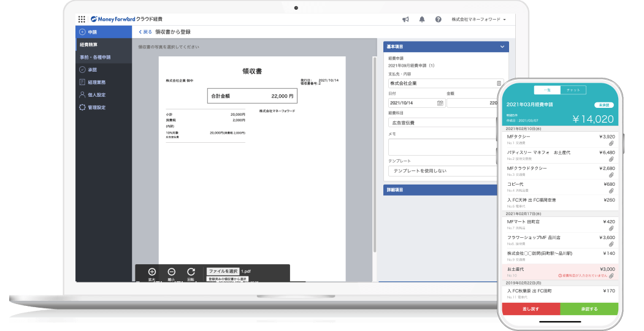
Task: Open the テンプレート dropdown
Action: tap(443, 171)
